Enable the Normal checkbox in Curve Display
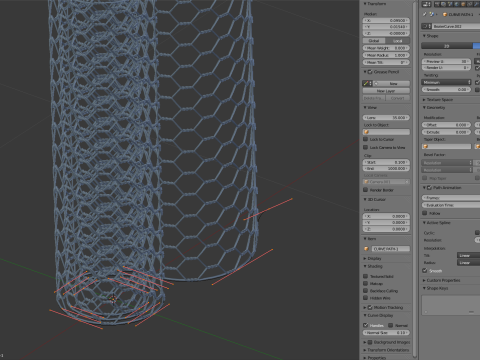The image size is (480, 360). [x=390, y=325]
